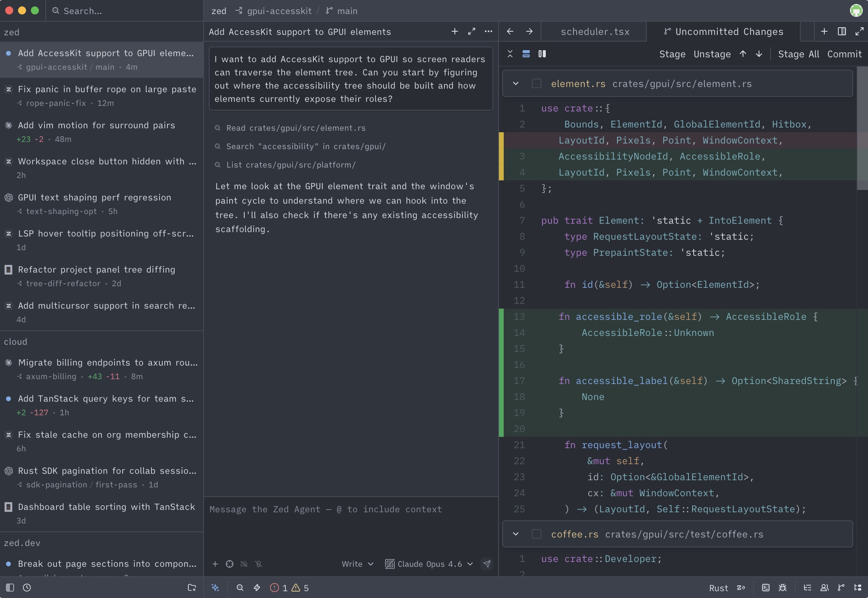The image size is (868, 598).
Task: Click the Unstage button
Action: click(712, 54)
